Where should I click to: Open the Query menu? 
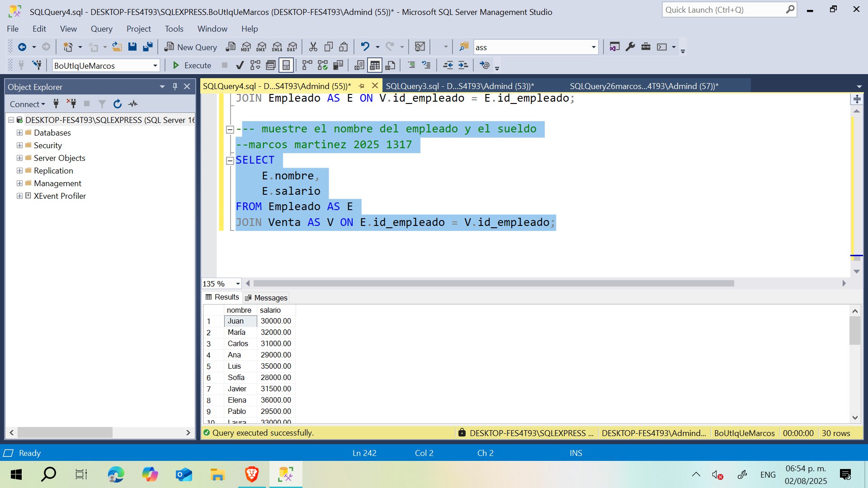[x=101, y=29]
